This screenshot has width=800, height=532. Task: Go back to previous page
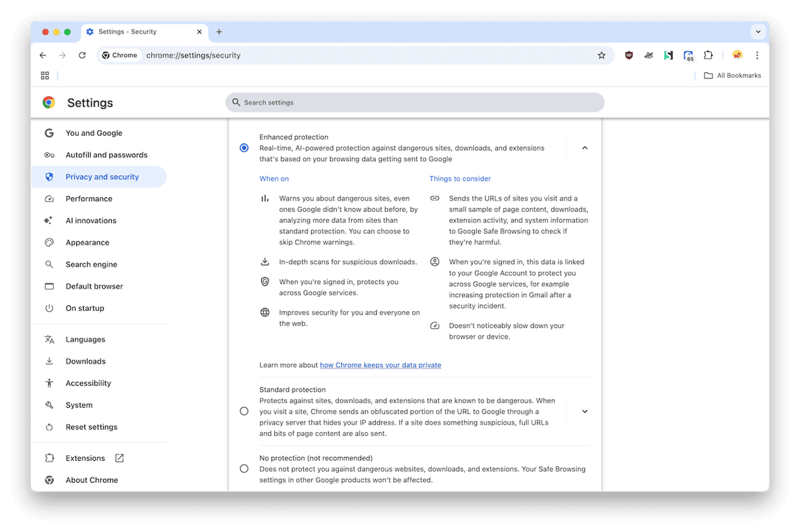click(x=43, y=55)
